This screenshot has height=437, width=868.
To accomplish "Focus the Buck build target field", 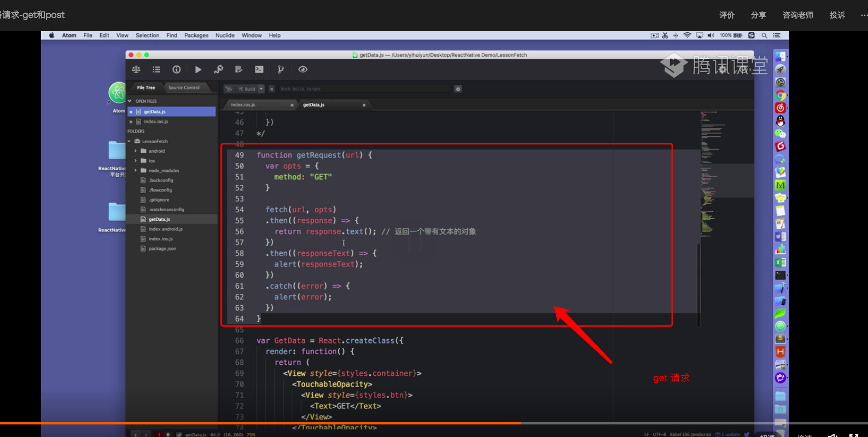I will click(x=364, y=89).
